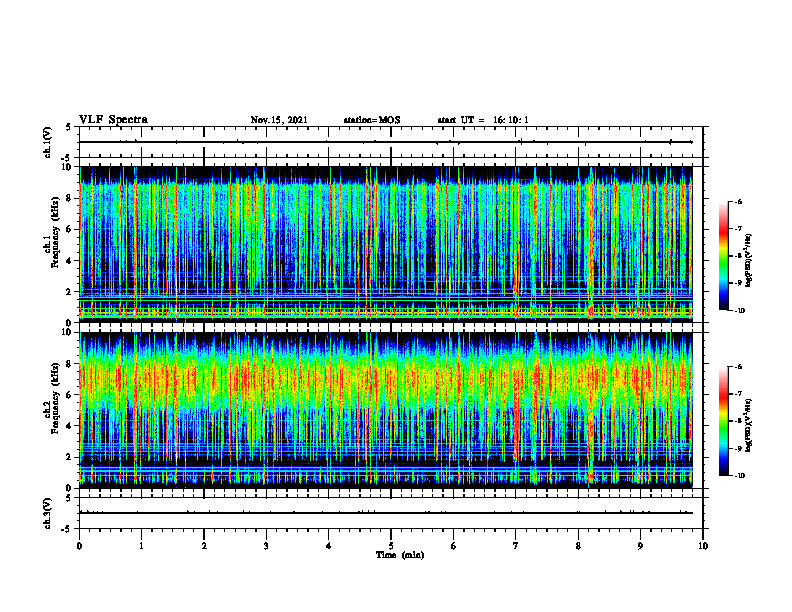Screen dimensions: 792x612
Task: Click the ch.2 spectrogram panel
Action: click(386, 410)
